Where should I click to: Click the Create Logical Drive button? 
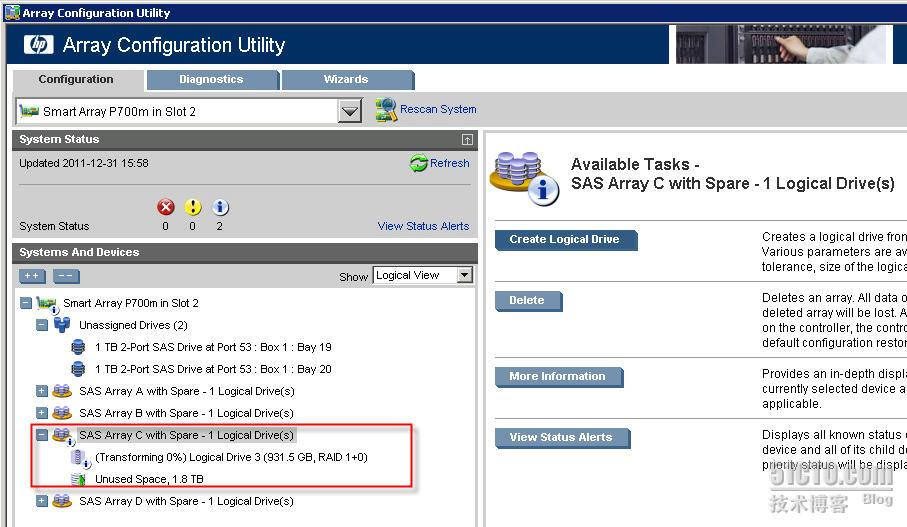pos(565,239)
